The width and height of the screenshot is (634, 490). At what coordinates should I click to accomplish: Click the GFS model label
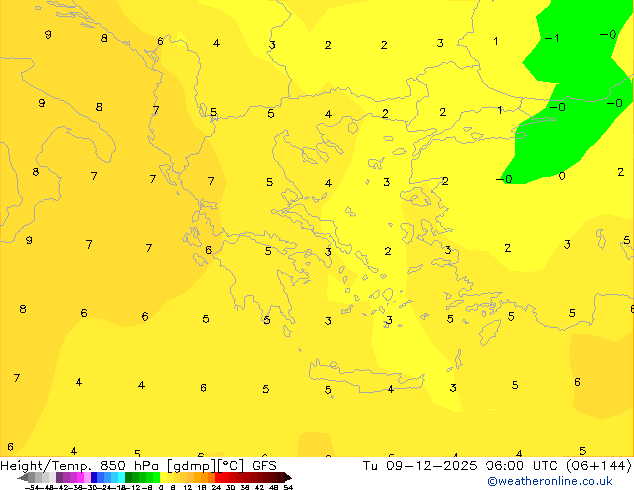264,466
